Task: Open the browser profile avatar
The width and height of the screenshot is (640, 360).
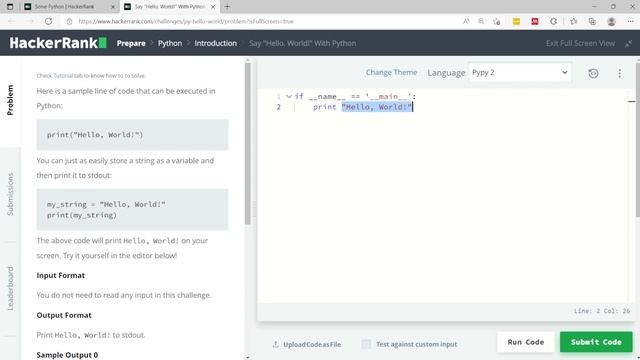Action: pos(611,21)
